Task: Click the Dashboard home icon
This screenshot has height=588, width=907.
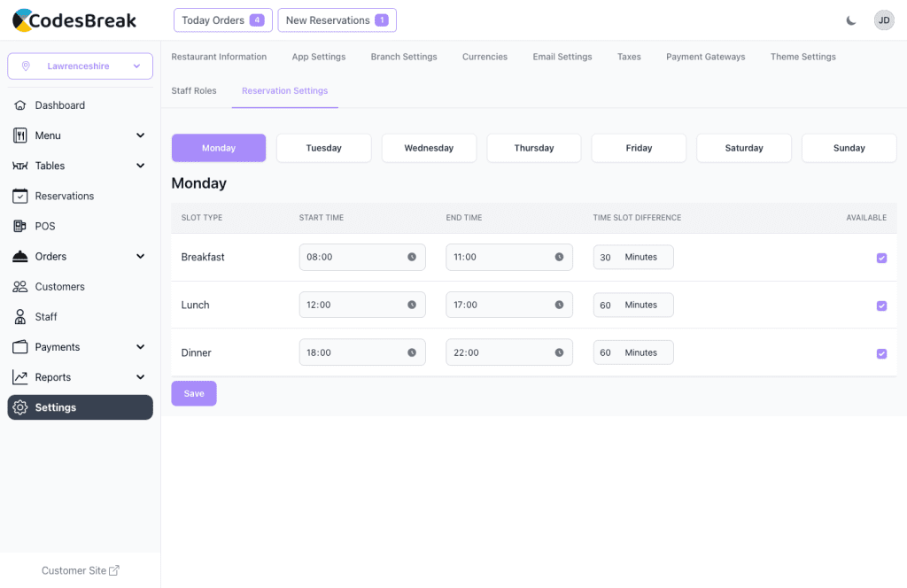Action: 20,105
